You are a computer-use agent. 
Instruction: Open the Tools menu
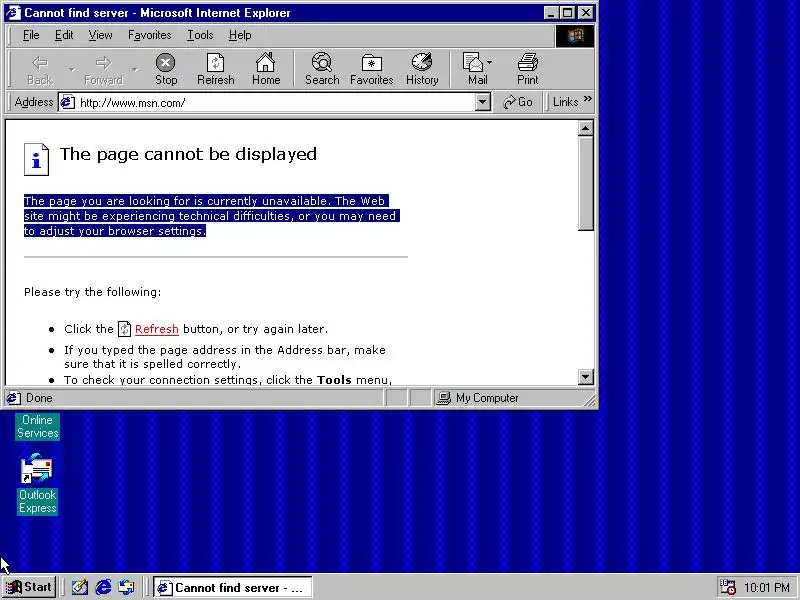[200, 35]
